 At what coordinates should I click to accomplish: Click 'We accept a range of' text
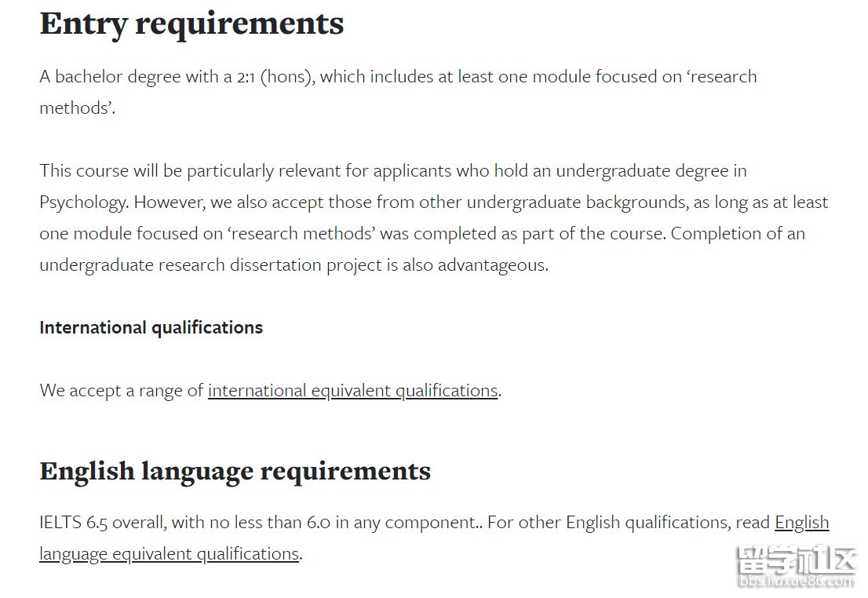[x=121, y=390]
